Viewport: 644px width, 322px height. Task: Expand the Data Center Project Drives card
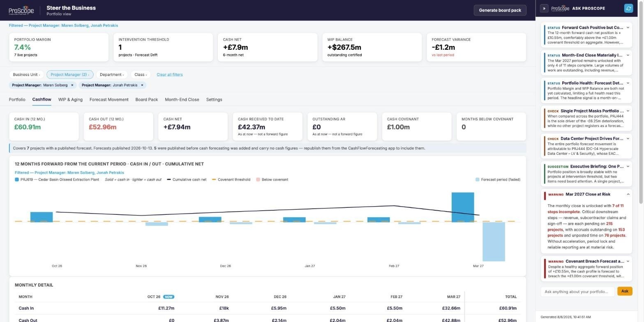click(628, 139)
